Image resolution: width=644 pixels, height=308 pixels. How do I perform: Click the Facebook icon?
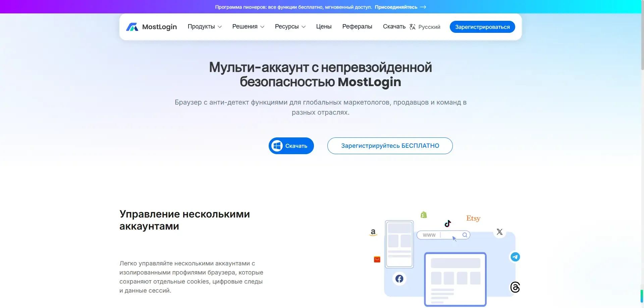pos(399,279)
